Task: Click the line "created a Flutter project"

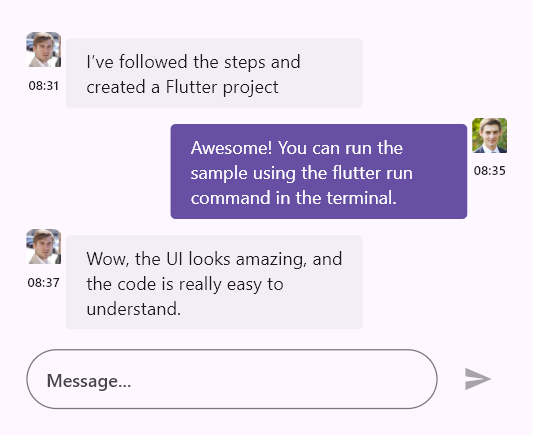Action: tap(182, 87)
